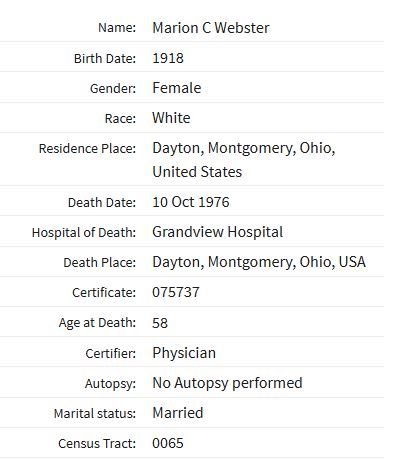Click the Race value White

point(171,118)
